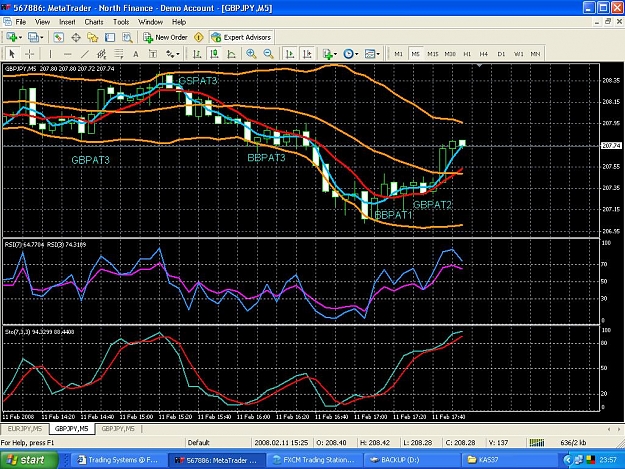Image resolution: width=625 pixels, height=469 pixels.
Task: Set timeframe to MN
Action: pyautogui.click(x=535, y=54)
